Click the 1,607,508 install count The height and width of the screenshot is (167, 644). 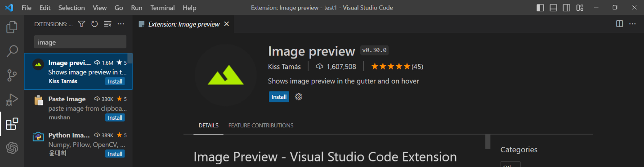[336, 67]
